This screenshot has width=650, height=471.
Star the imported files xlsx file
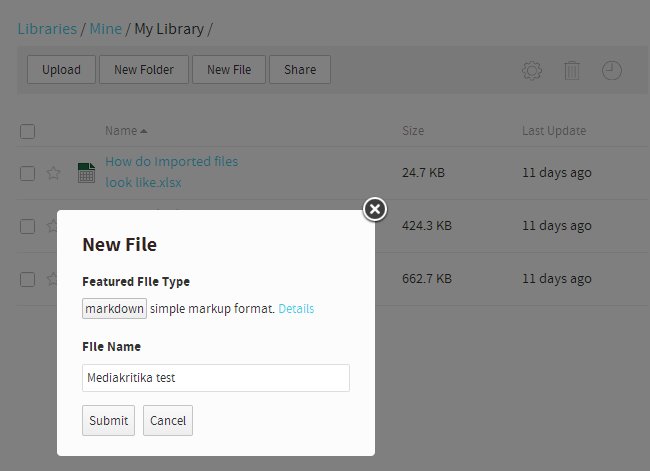[53, 173]
